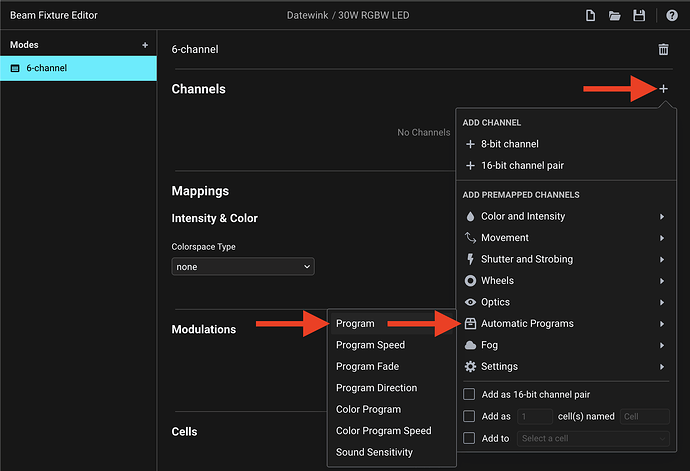690x471 pixels.
Task: Choose Program from submenu
Action: 392,324
